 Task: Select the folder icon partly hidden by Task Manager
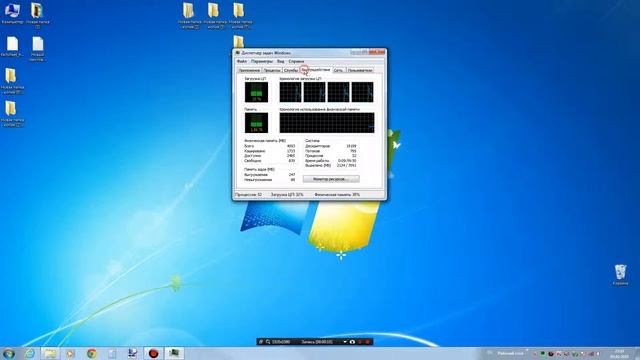coord(239,41)
